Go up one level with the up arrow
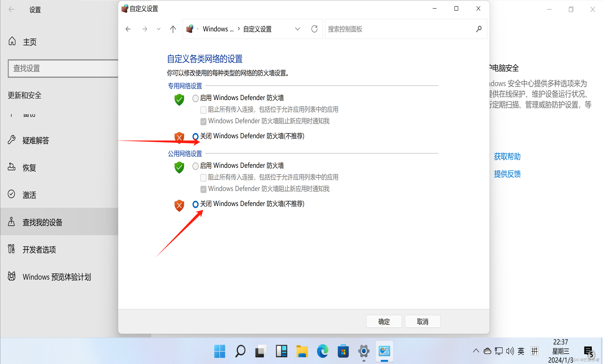Screen dimensions: 603x364 tap(173, 29)
